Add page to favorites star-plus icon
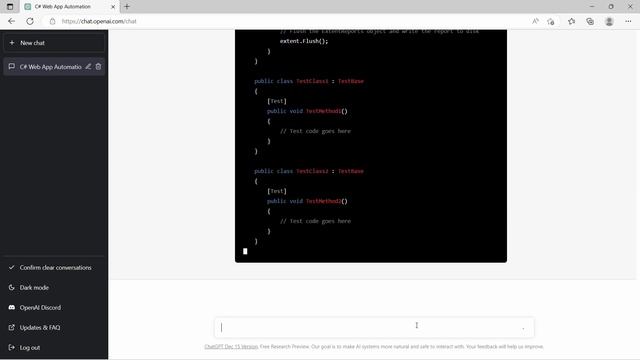Viewport: 640px width, 360px height. (551, 21)
